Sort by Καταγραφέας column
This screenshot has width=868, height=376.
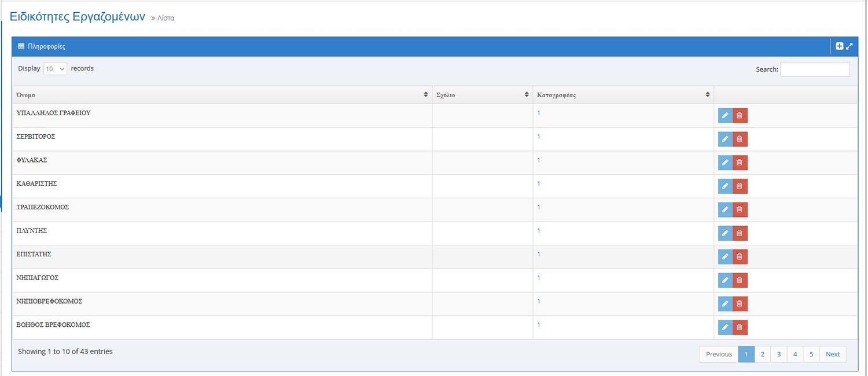pos(623,95)
